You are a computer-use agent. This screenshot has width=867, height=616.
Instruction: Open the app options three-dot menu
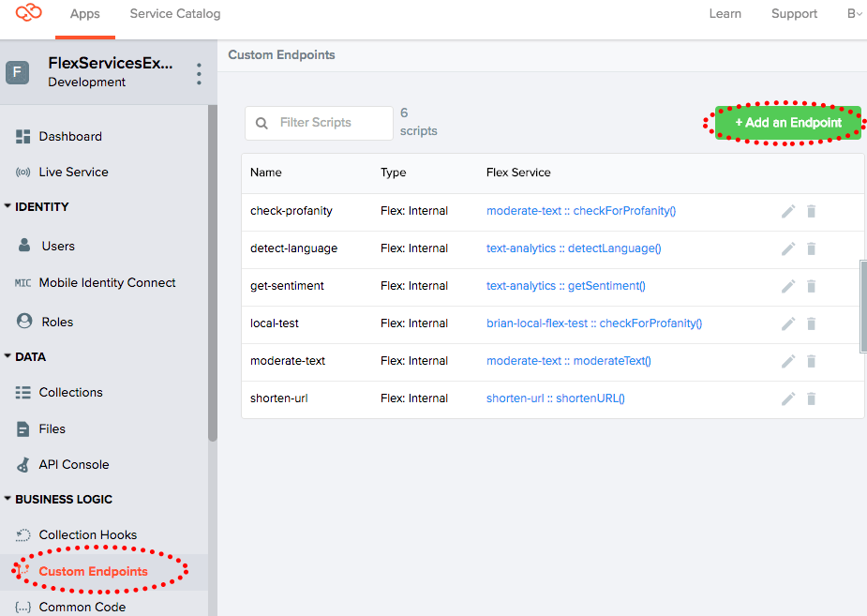click(x=199, y=73)
